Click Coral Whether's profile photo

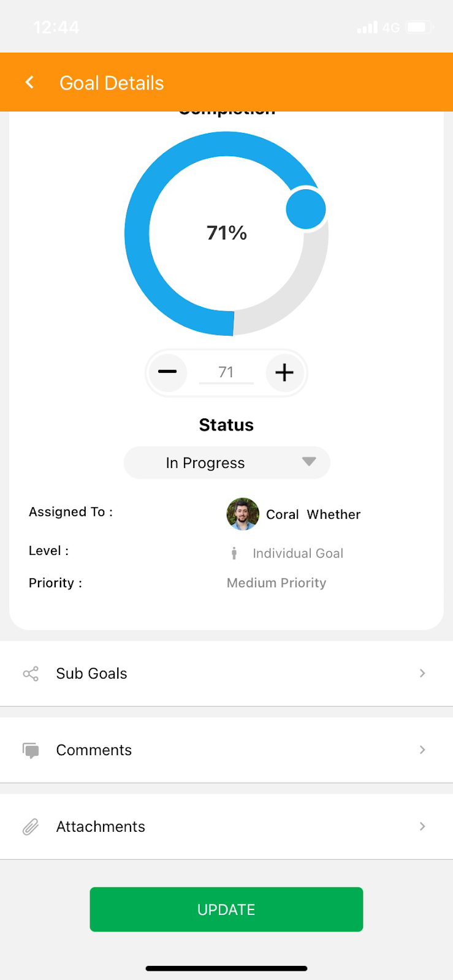[x=243, y=514]
